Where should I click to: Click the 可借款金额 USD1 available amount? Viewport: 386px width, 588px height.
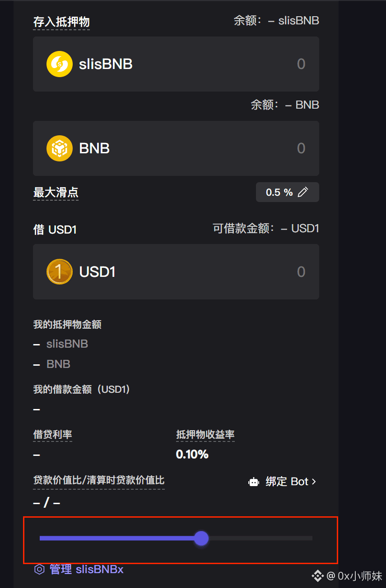[x=266, y=229]
